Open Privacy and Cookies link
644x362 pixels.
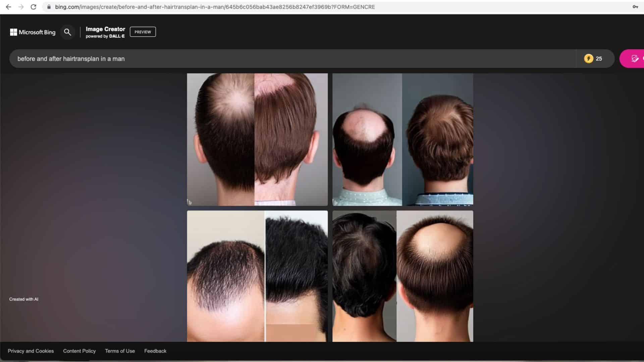[x=31, y=351]
